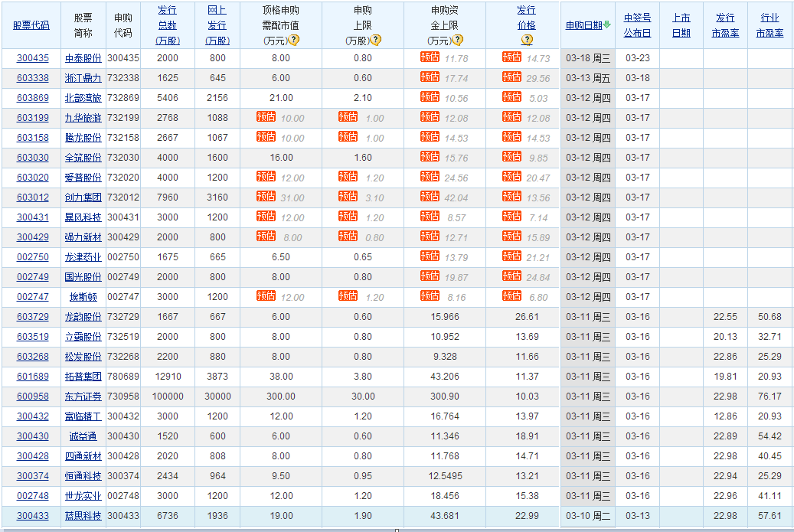
Task: Click the 12.86 发行市盈率 value
Action: pyautogui.click(x=725, y=416)
